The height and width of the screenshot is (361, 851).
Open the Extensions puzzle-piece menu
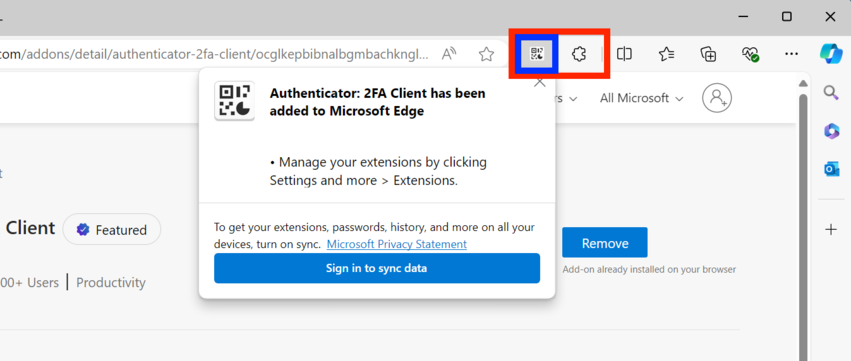click(579, 54)
